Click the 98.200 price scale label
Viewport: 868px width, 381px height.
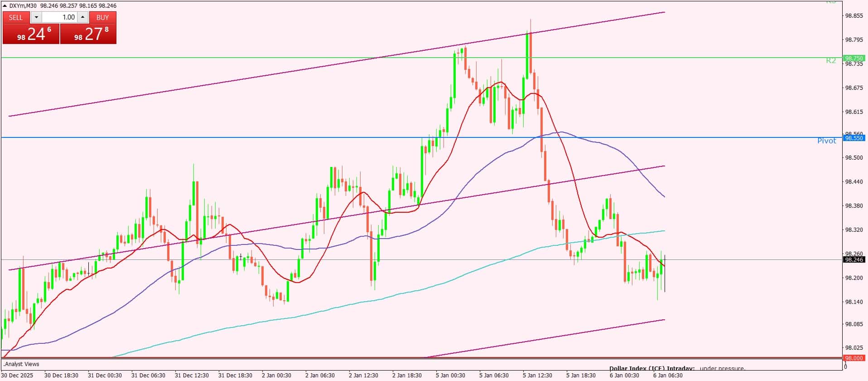click(x=854, y=278)
